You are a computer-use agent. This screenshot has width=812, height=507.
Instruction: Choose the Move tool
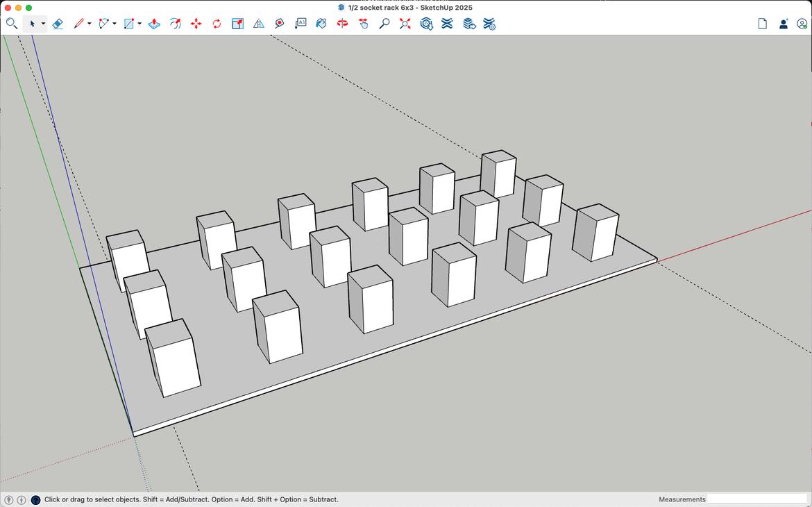[x=196, y=24]
